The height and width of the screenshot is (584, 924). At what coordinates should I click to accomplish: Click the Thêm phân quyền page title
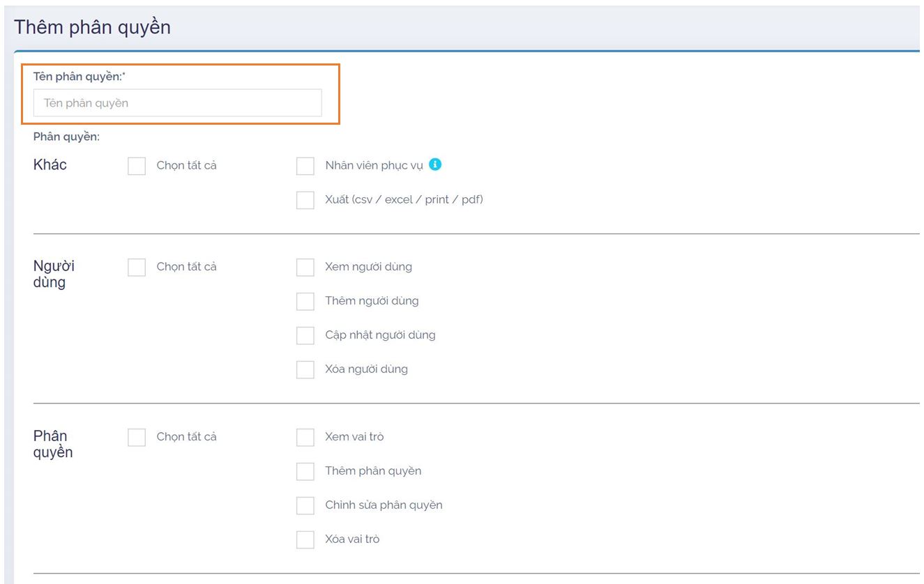click(x=92, y=27)
